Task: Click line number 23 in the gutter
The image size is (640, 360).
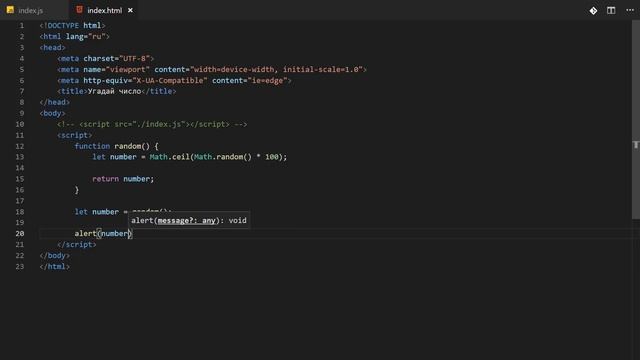Action: click(x=20, y=267)
